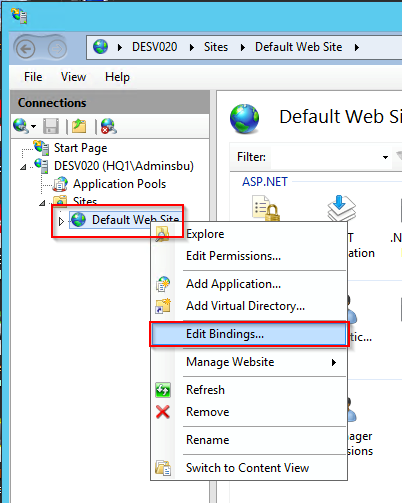
Task: Open the Help menu
Action: tap(117, 77)
